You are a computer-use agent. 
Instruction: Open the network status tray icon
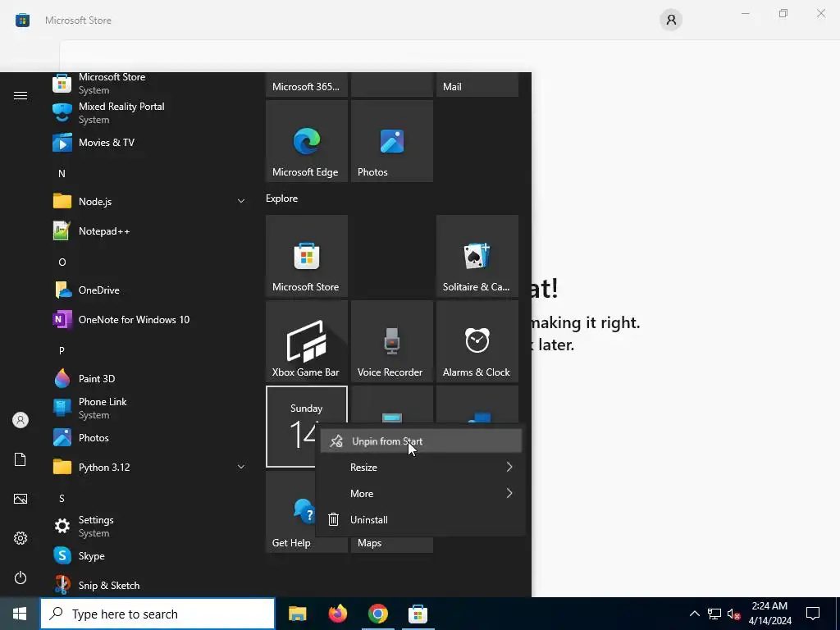coord(714,614)
